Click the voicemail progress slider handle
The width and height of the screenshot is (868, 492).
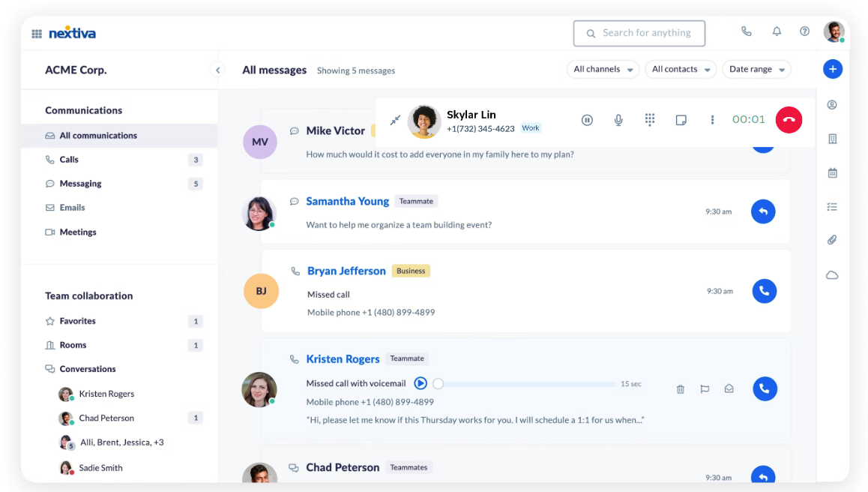[x=438, y=383]
